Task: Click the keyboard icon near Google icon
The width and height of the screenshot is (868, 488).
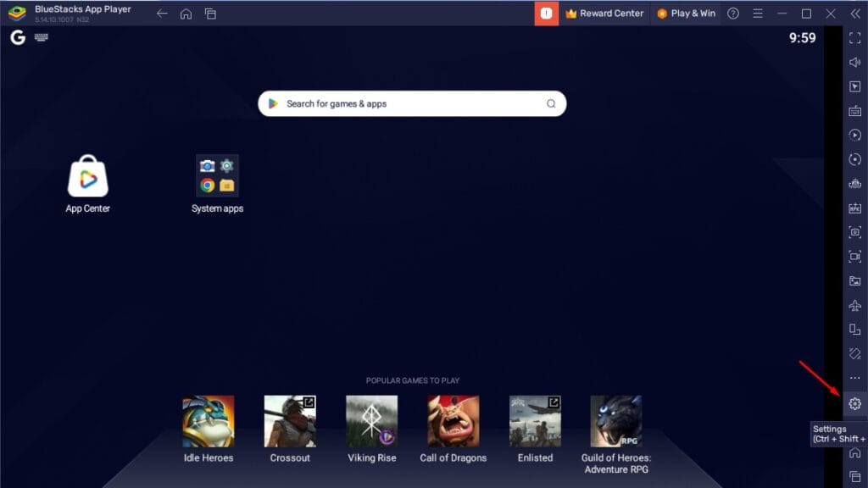Action: pyautogui.click(x=42, y=37)
